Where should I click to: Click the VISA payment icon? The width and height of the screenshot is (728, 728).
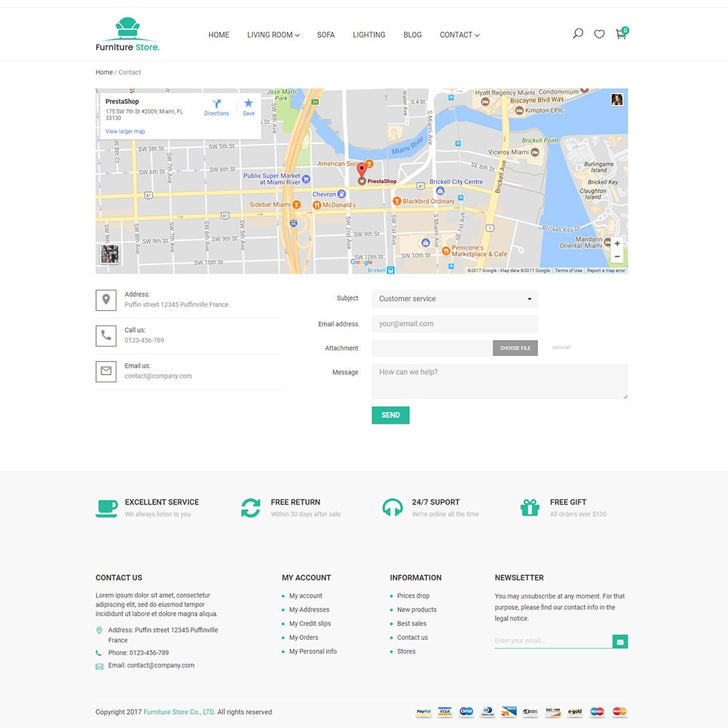point(445,712)
